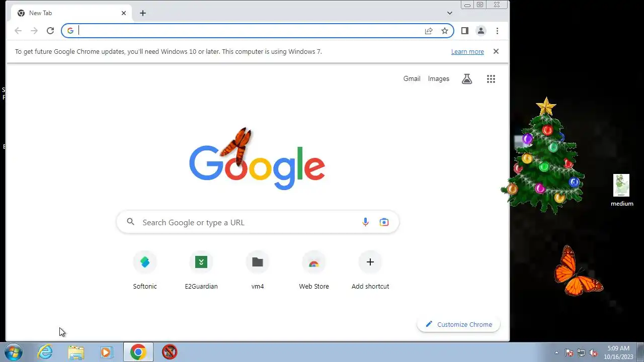Open the E2Guardian shortcut

point(201,271)
